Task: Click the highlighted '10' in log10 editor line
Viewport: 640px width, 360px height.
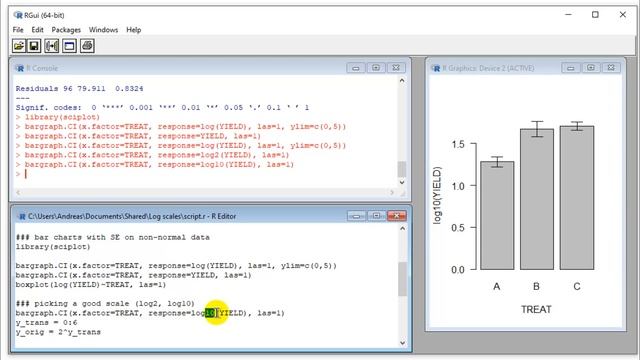Action: click(x=210, y=313)
